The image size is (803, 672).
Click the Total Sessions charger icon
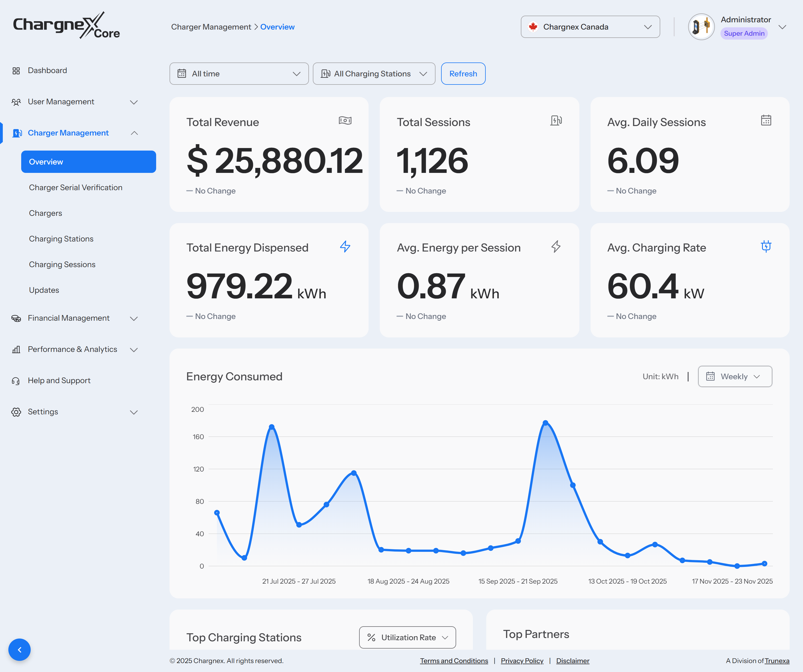coord(556,120)
